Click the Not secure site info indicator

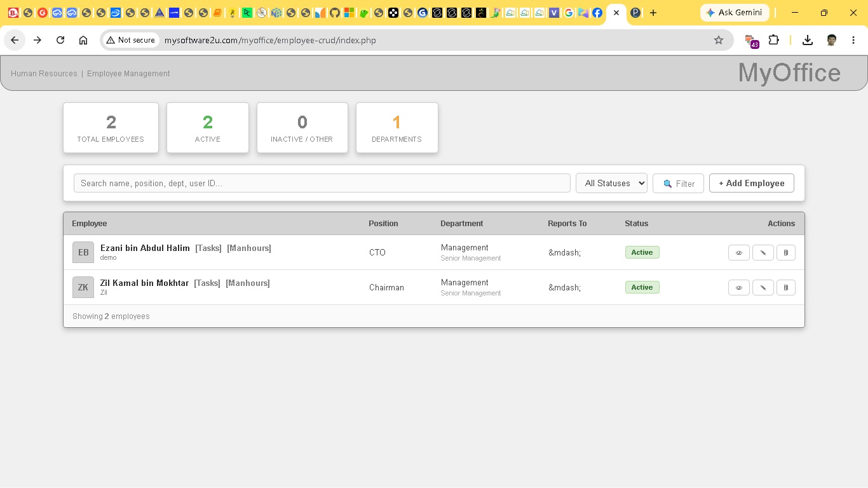tap(131, 40)
